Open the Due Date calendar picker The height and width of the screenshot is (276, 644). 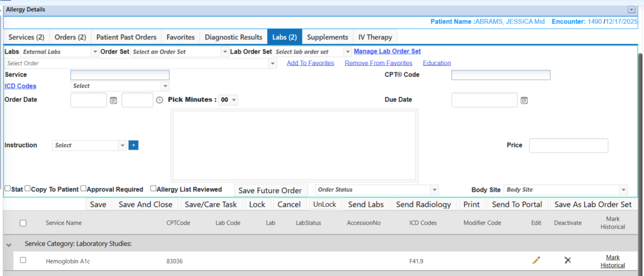point(524,100)
